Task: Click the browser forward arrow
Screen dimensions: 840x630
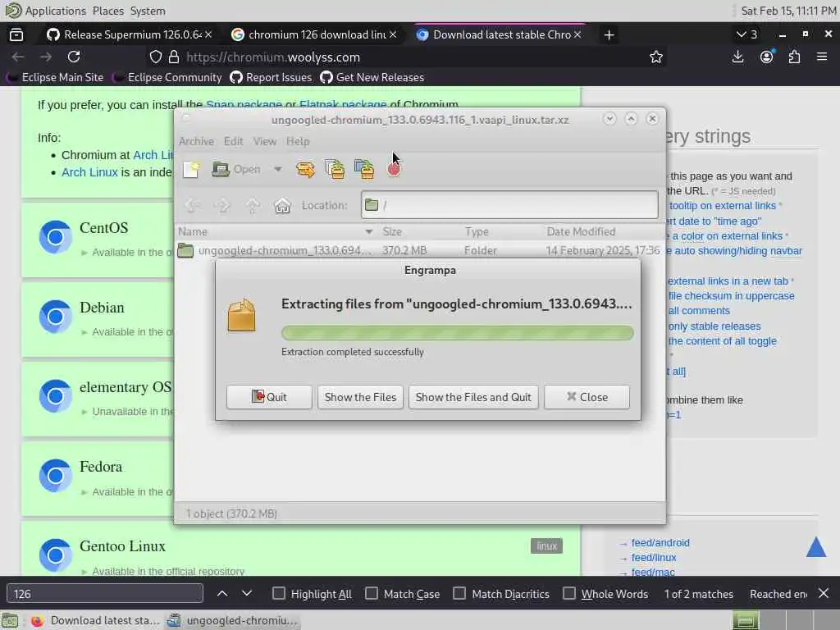Action: (46, 57)
